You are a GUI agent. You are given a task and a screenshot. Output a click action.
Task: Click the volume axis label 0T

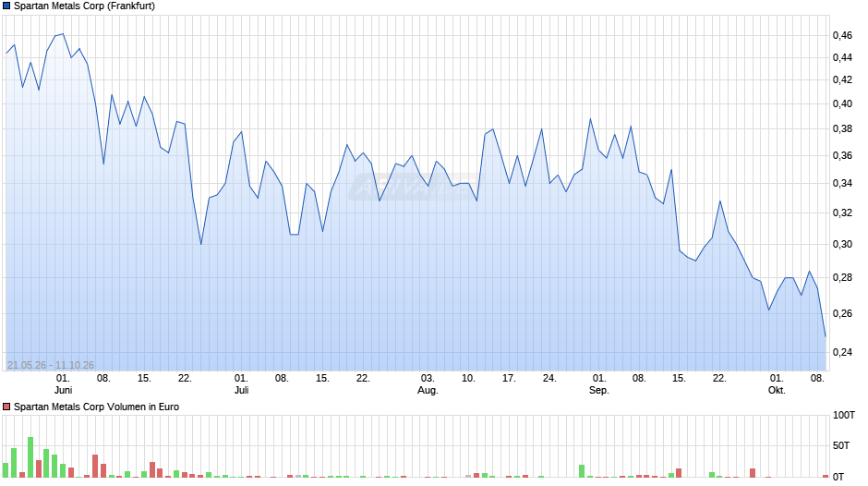coord(838,477)
